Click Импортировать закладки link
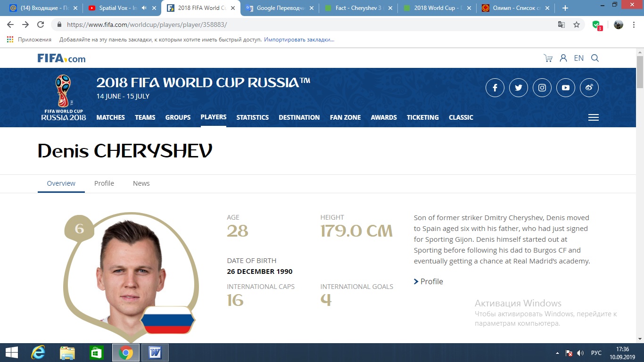 [x=299, y=40]
